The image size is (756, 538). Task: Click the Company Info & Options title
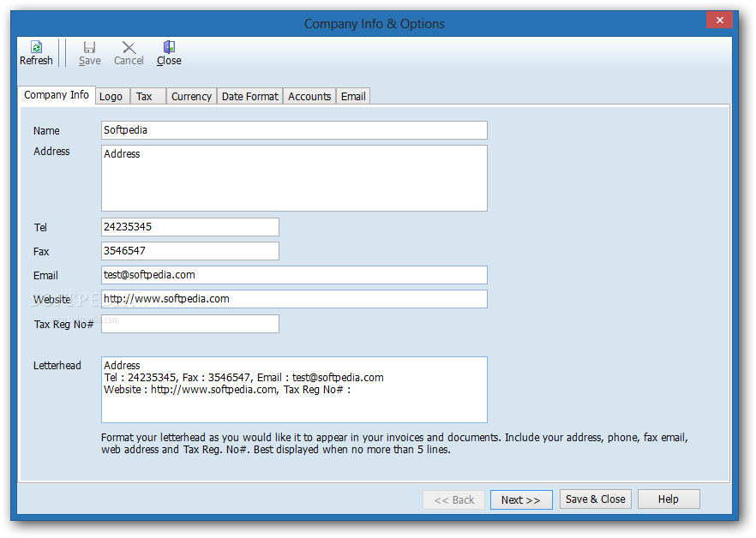374,24
